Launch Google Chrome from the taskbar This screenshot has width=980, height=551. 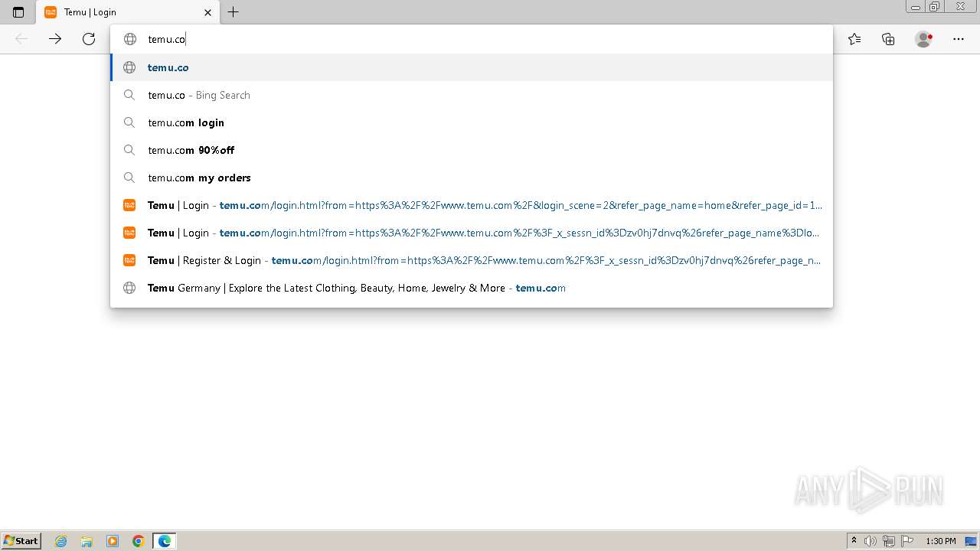tap(139, 541)
